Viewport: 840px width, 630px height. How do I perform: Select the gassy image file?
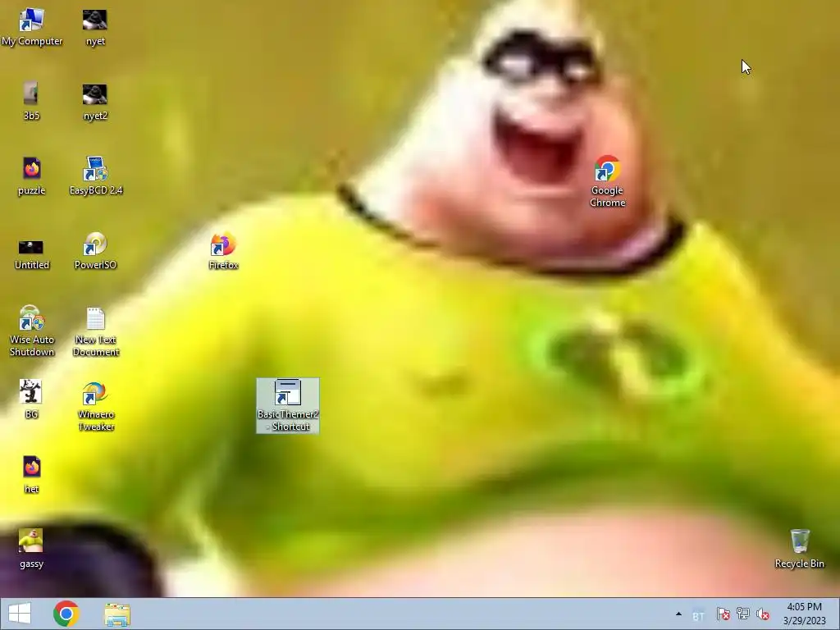31,549
